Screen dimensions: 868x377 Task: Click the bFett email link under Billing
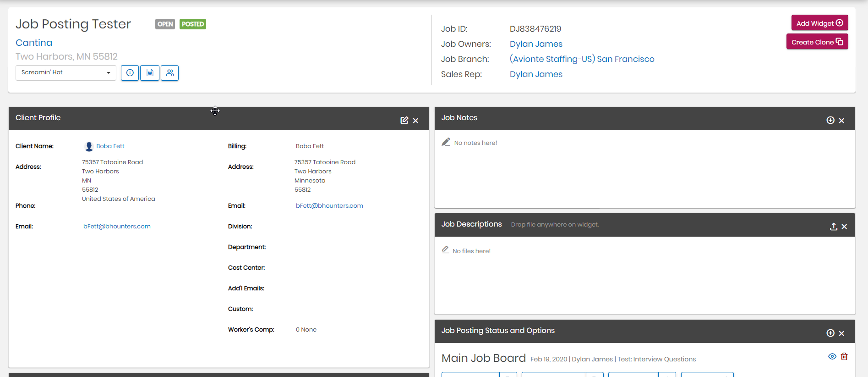coord(329,206)
